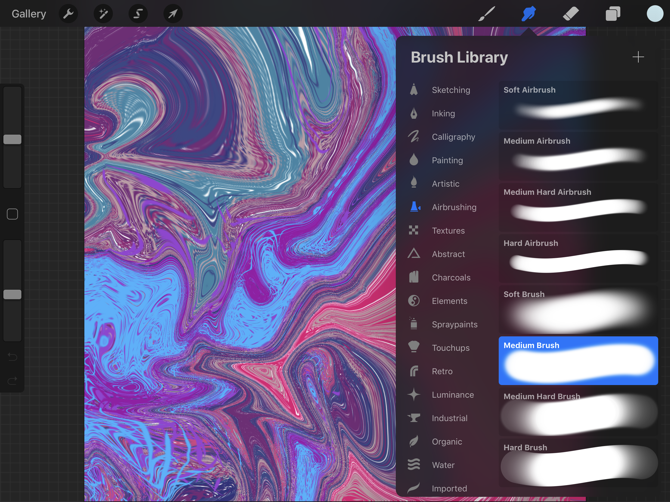This screenshot has width=670, height=502.
Task: Tap the Abstract triangle icon
Action: [x=414, y=254]
